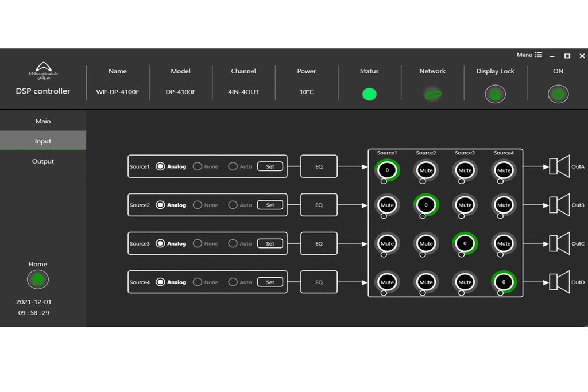This screenshot has height=392, width=588.
Task: Click the green Status indicator
Action: 369,93
